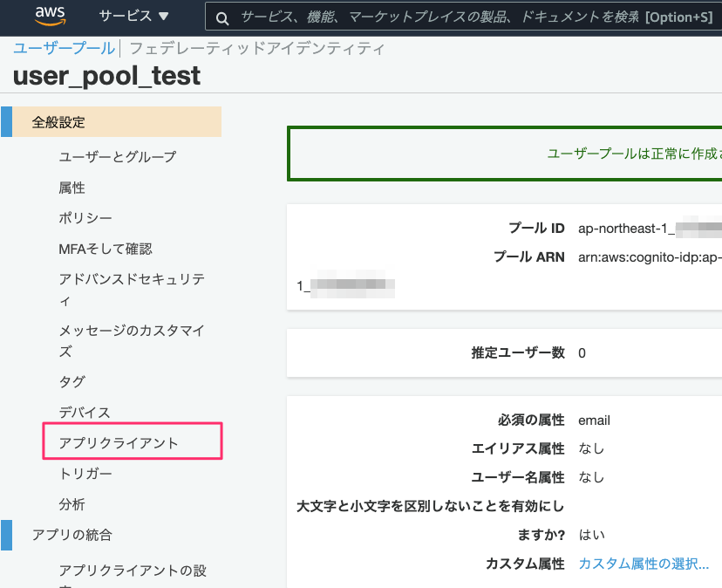
Task: Click the ユーザープールは正常に作成 success message
Action: 634,154
